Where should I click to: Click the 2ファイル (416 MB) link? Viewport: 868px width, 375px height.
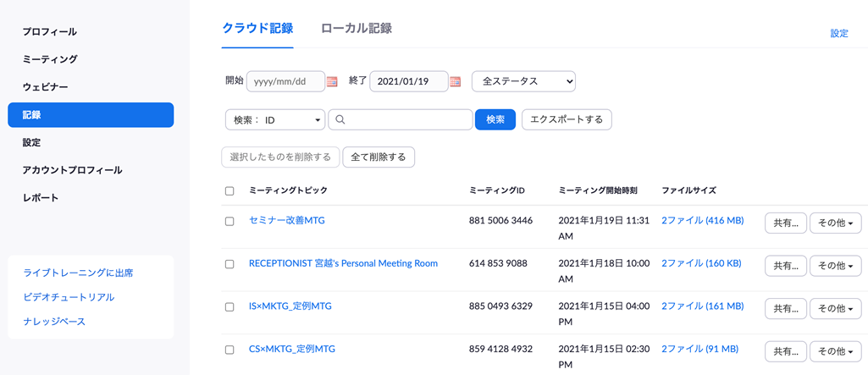pyautogui.click(x=702, y=220)
